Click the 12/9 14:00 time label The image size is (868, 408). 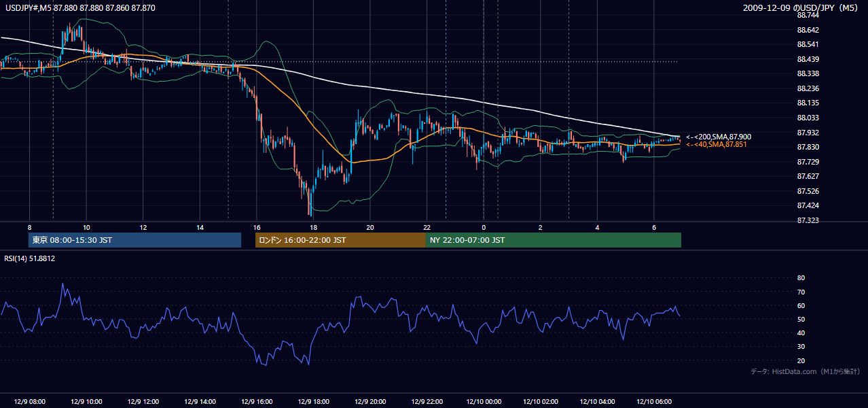click(200, 401)
